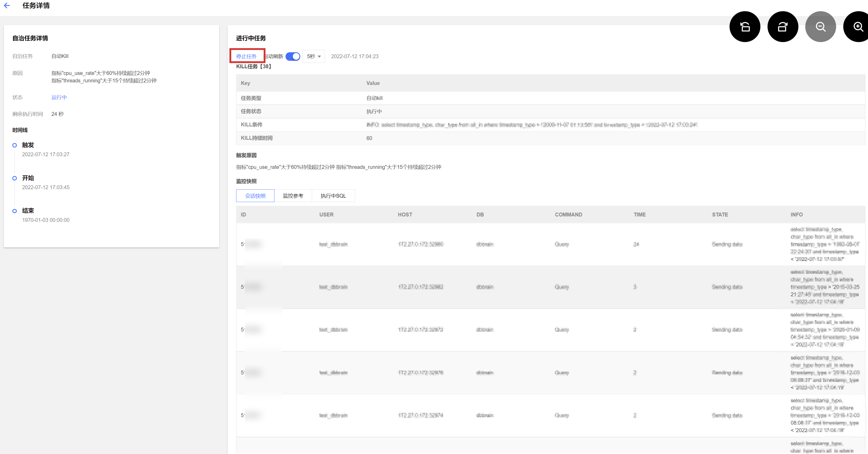868x454 pixels.
Task: Click the back arrow beside 任务详情
Action: (x=7, y=6)
